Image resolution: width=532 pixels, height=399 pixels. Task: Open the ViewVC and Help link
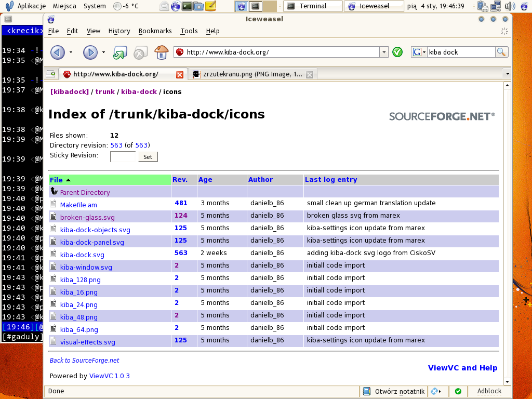[x=462, y=368]
